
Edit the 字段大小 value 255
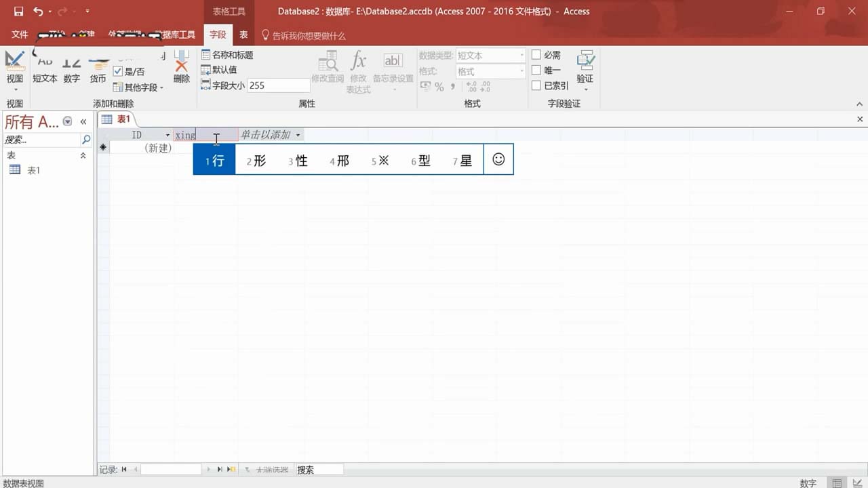click(279, 85)
